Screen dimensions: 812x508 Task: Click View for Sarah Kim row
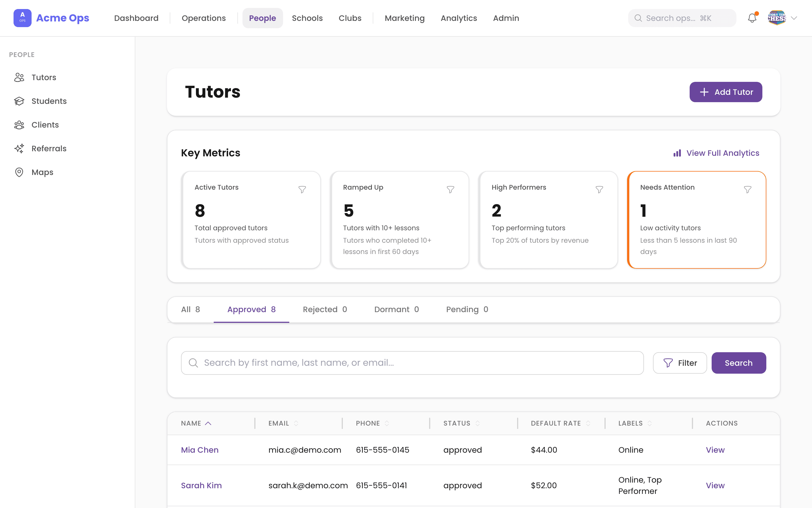(715, 485)
